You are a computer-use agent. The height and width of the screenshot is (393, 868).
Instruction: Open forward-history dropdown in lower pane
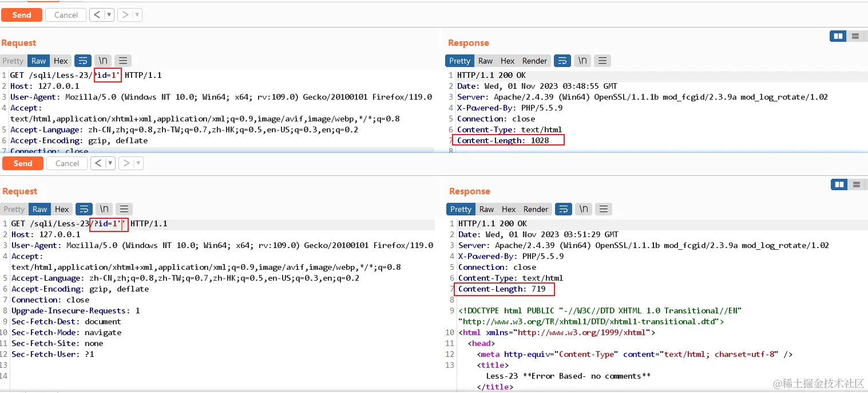[x=138, y=163]
